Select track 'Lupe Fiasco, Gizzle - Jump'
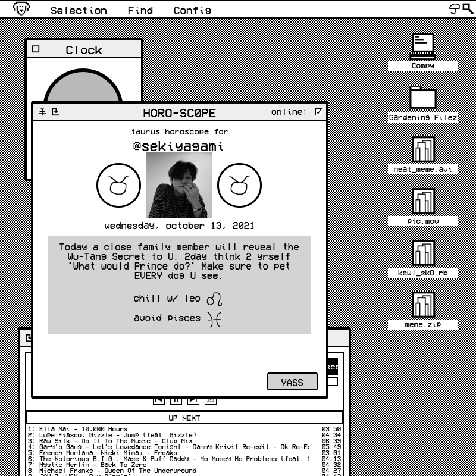This screenshot has height=476, width=476. [x=184, y=435]
